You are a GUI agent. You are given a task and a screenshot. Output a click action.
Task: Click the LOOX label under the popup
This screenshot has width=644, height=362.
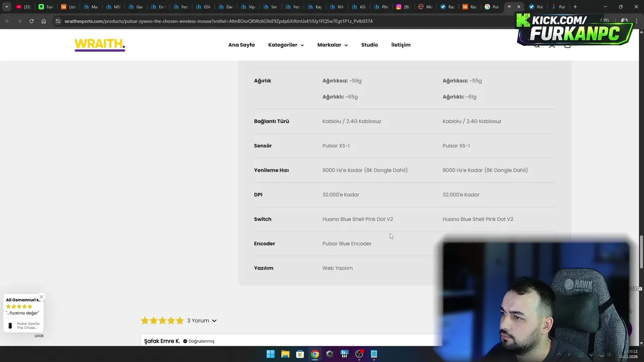pyautogui.click(x=39, y=336)
